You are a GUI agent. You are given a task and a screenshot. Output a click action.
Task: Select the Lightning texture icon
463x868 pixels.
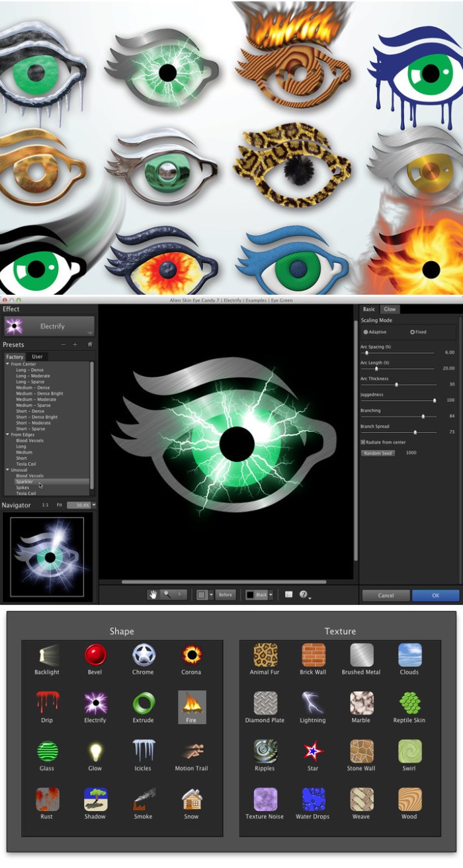314,703
